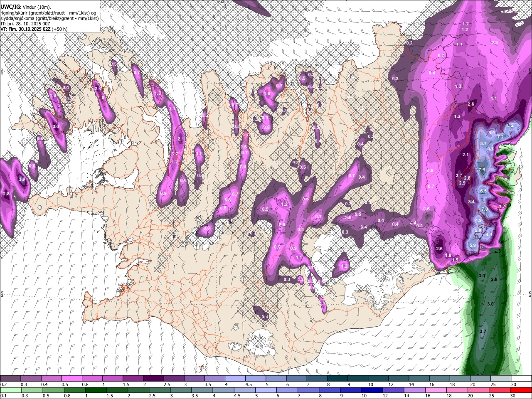Click the pale green swatch above the 0.1 label
Screen dimensions: 532x399
coord(10,390)
